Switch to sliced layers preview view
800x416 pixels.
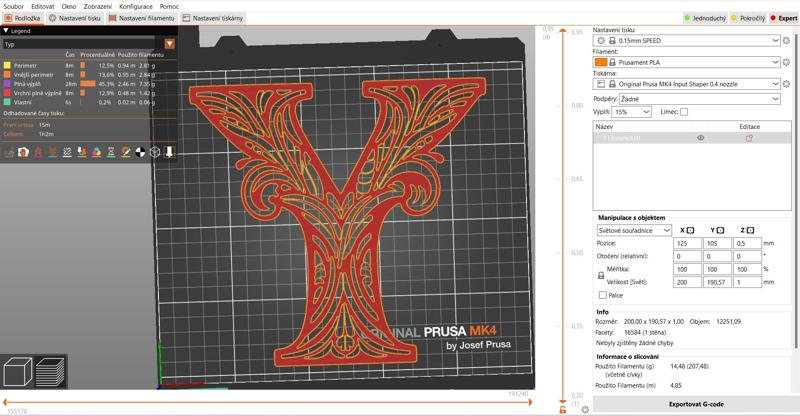pos(50,372)
